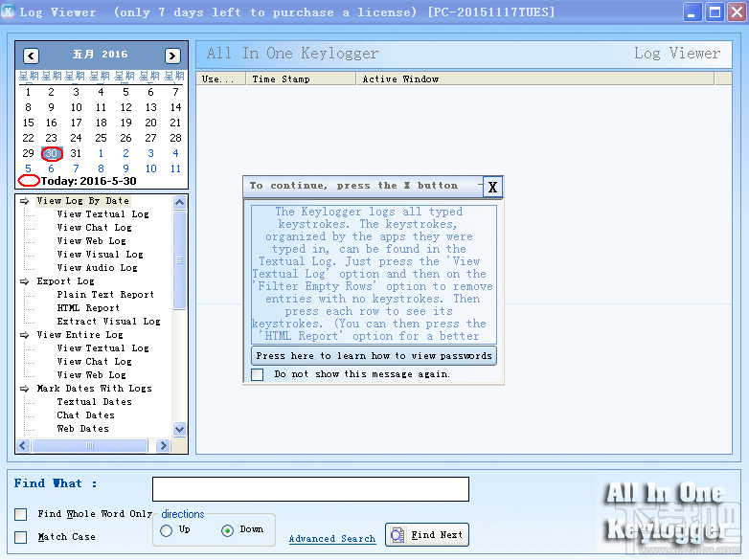Select View Entire Log tree node
The width and height of the screenshot is (749, 560).
(79, 335)
